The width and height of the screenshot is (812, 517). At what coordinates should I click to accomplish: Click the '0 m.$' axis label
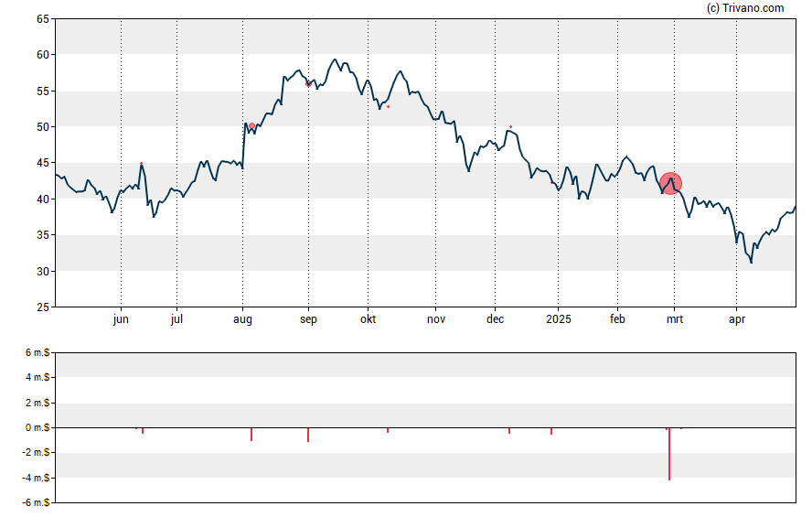pyautogui.click(x=37, y=428)
